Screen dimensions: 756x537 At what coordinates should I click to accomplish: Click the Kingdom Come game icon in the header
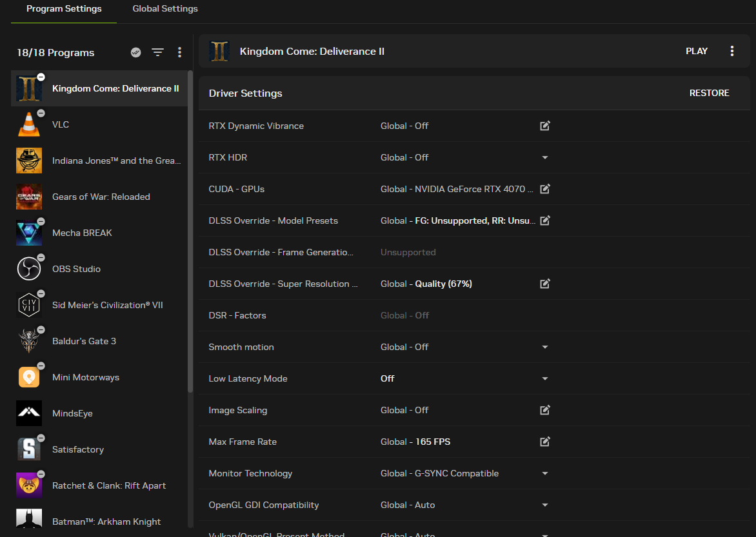coord(219,51)
